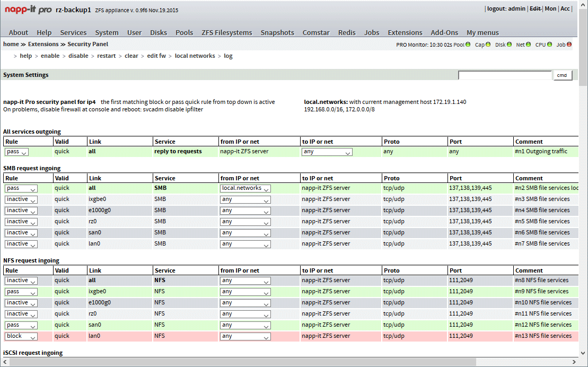Click the Net status indicator light
The width and height of the screenshot is (588, 367).
(528, 44)
